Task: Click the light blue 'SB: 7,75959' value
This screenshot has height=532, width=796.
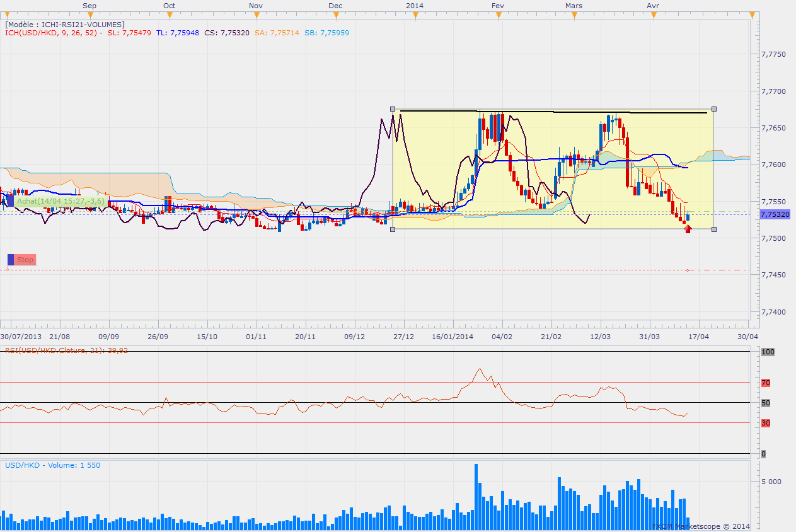Action: 326,33
